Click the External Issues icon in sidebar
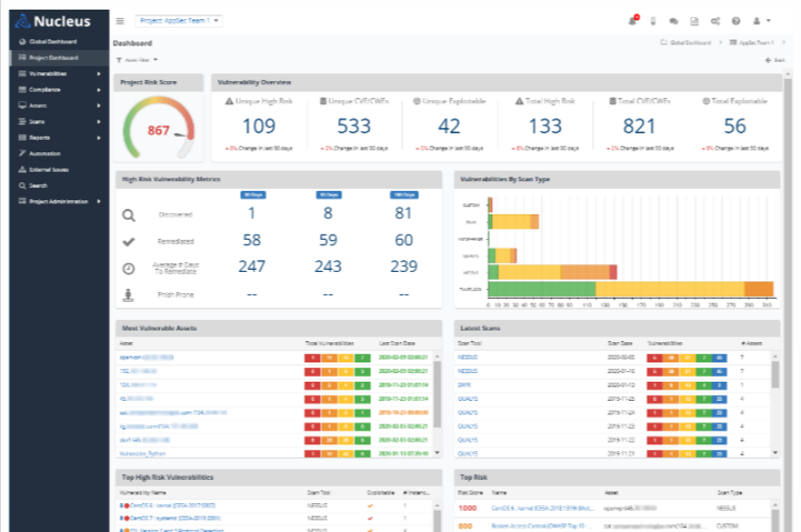This screenshot has height=532, width=801. [22, 169]
